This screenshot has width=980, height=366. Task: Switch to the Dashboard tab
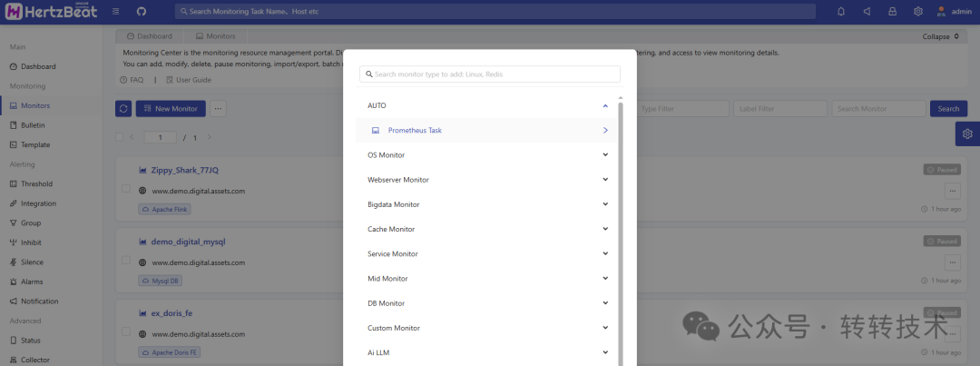coord(150,36)
